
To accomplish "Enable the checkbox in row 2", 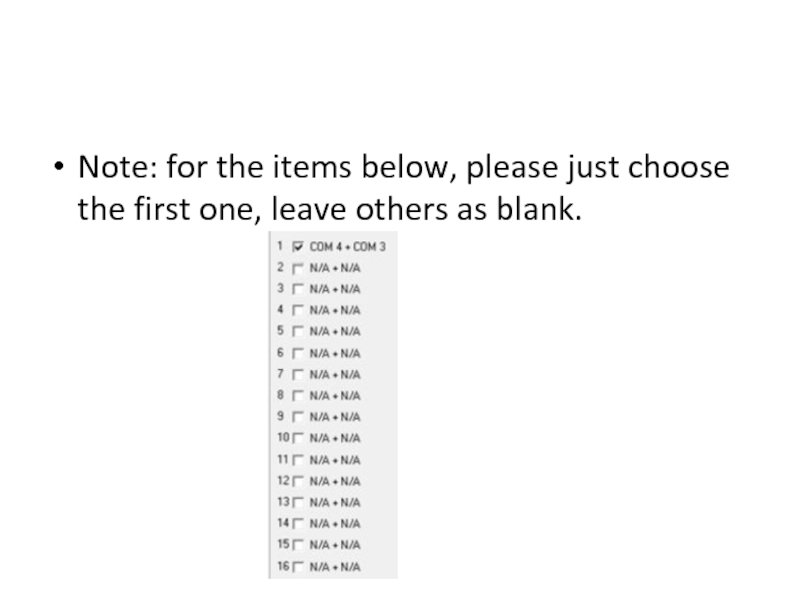I will coord(297,268).
